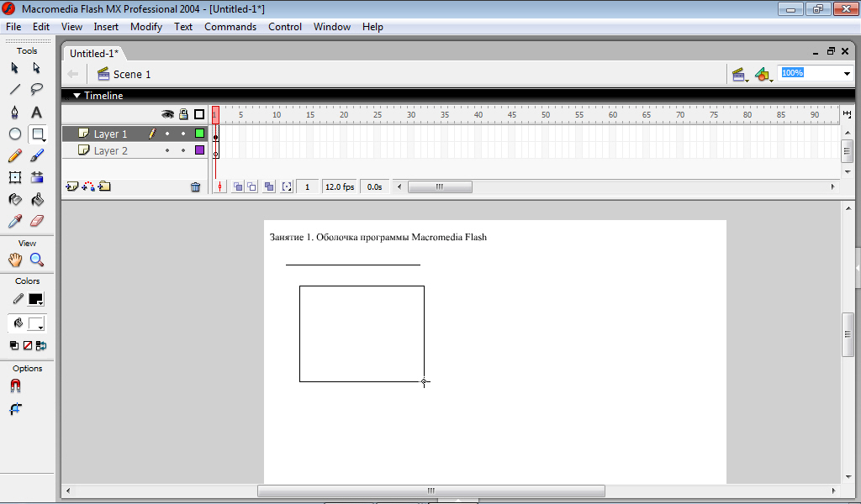Toggle the Round Rectangle Radius option
Viewport: 861px width, 504px height.
15,409
